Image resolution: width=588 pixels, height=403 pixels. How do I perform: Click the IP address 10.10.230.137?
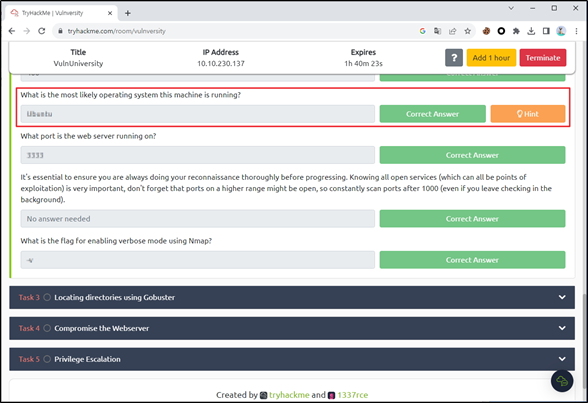point(221,64)
